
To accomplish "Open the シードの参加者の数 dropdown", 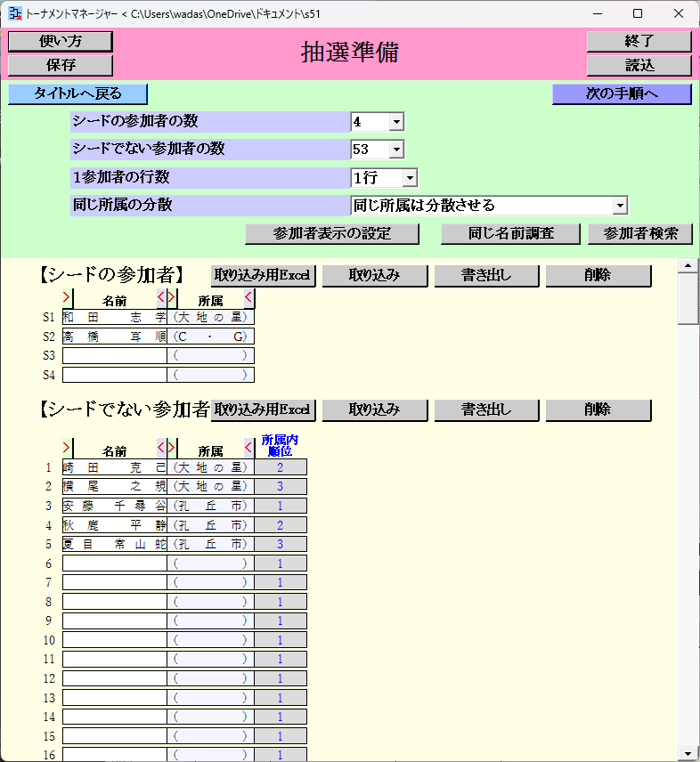I will click(396, 121).
